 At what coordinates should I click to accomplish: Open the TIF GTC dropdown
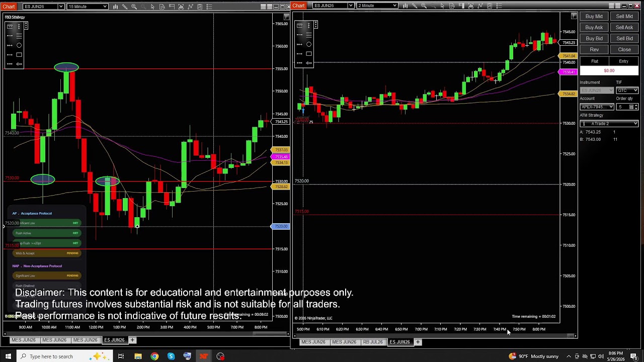(627, 90)
